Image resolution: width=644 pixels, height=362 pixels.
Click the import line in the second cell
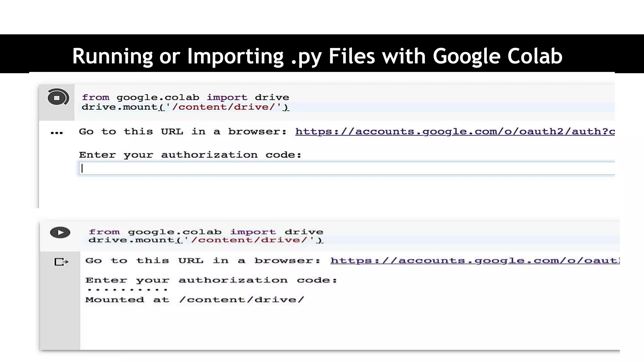pos(206,232)
